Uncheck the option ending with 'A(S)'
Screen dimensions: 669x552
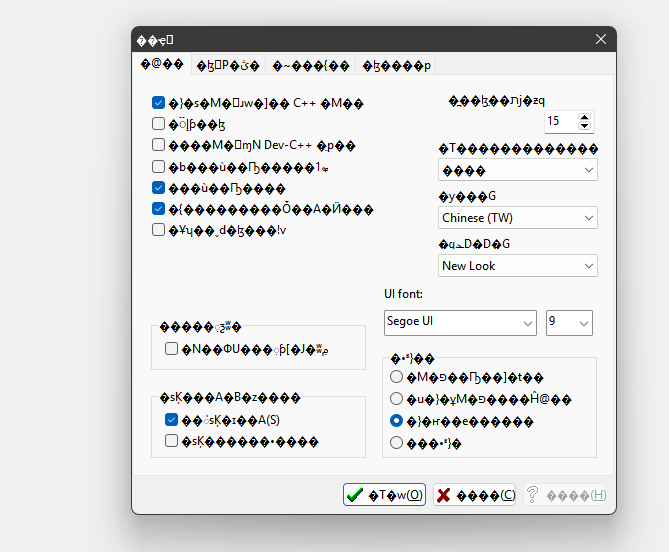tap(172, 420)
